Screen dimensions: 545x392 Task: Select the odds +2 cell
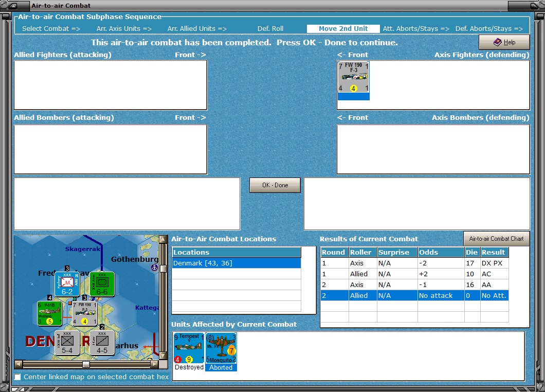click(x=441, y=274)
